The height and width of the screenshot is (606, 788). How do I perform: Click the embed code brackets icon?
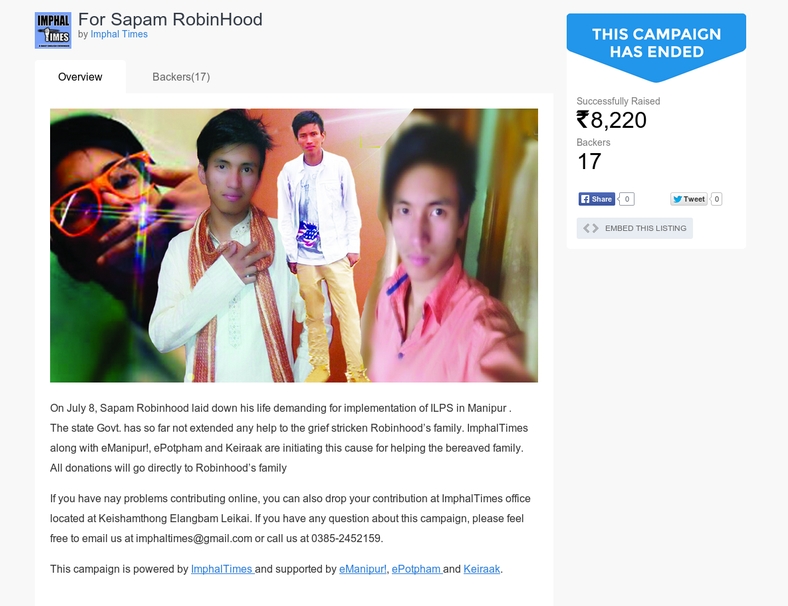tap(590, 228)
